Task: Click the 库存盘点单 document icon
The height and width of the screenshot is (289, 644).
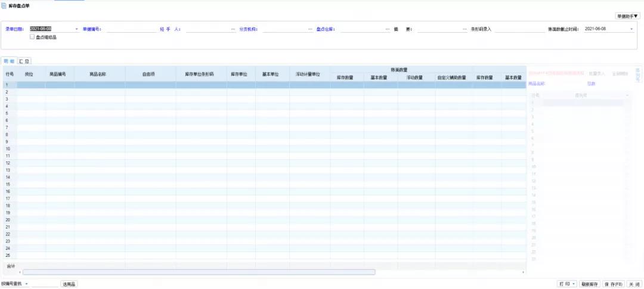Action: [x=4, y=5]
